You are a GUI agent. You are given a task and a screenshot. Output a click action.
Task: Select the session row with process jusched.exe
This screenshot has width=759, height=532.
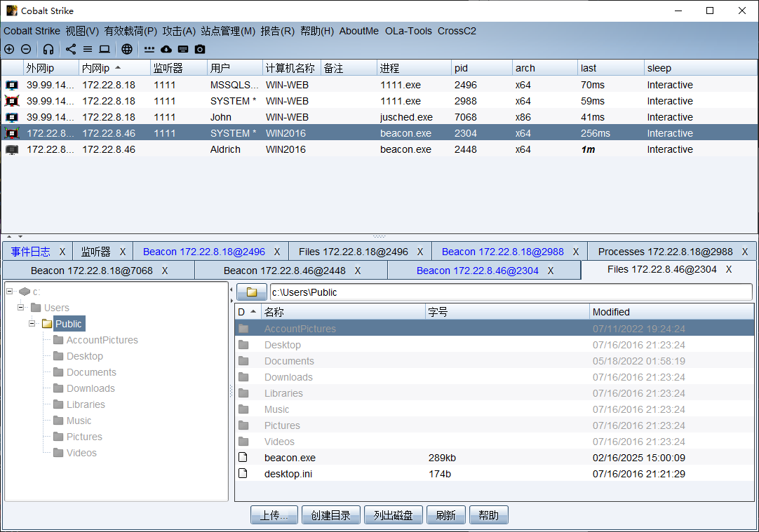pos(379,117)
